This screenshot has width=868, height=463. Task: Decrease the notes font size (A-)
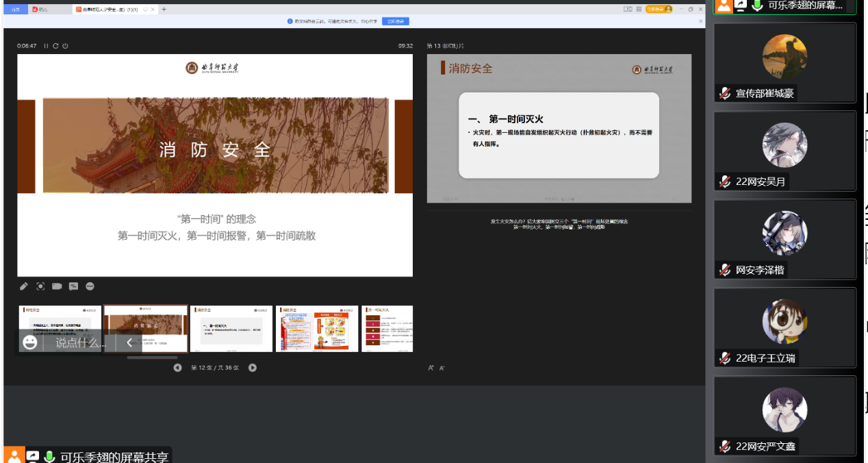tap(442, 368)
